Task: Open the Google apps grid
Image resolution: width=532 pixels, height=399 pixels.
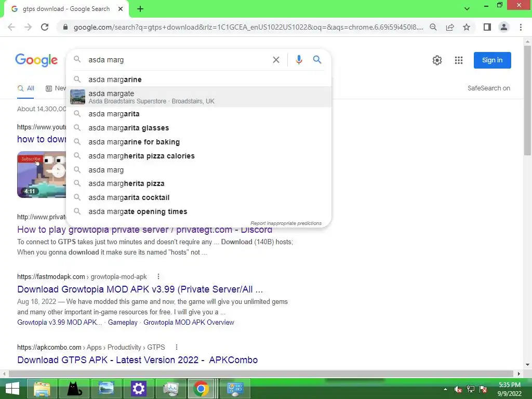Action: (x=459, y=60)
